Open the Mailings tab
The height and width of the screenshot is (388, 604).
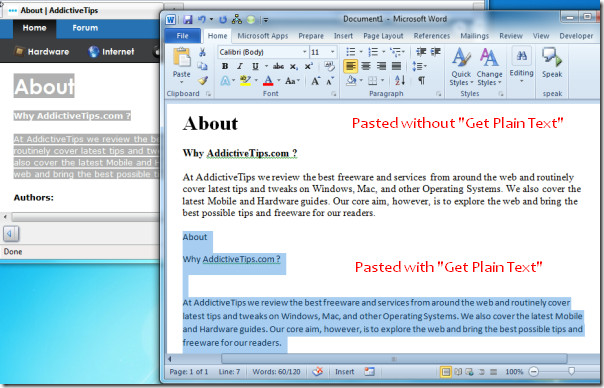(475, 36)
